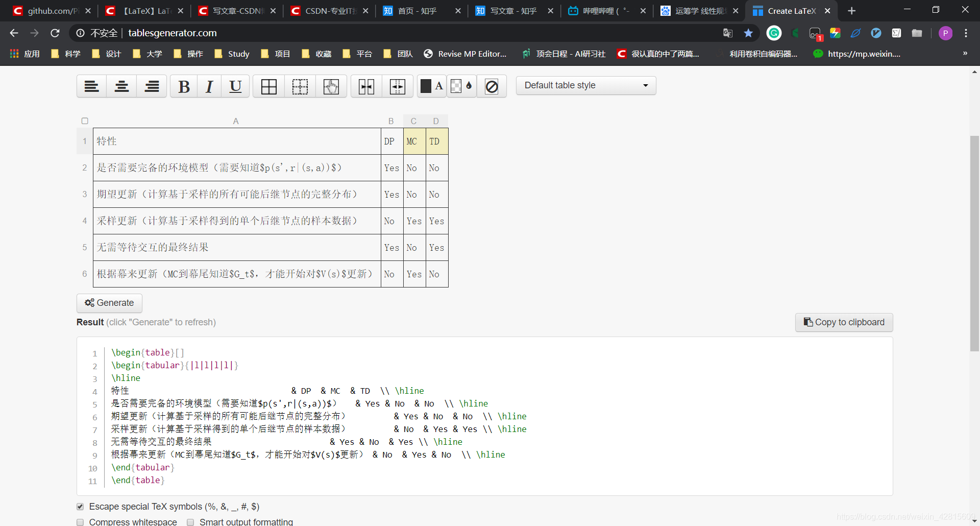Switch to the 写文章-CSDN tab
This screenshot has width=980, height=526.
(x=237, y=11)
